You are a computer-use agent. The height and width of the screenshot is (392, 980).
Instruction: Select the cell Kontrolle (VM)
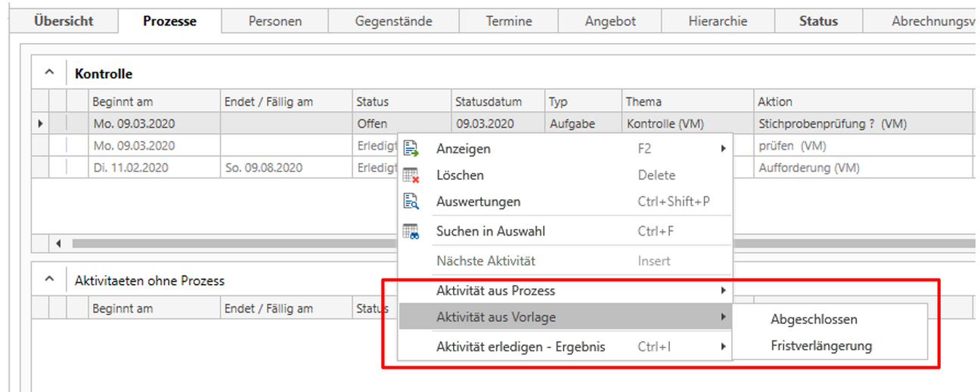(687, 124)
